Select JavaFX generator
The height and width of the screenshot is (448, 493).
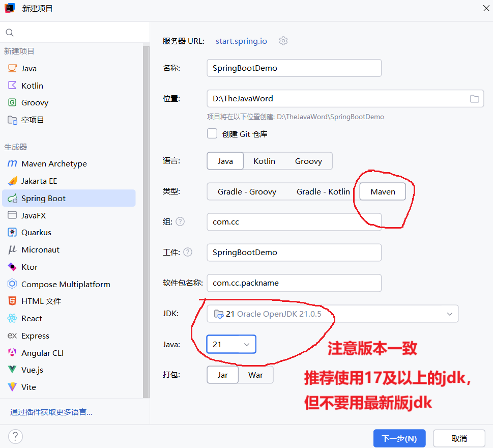click(x=69, y=215)
